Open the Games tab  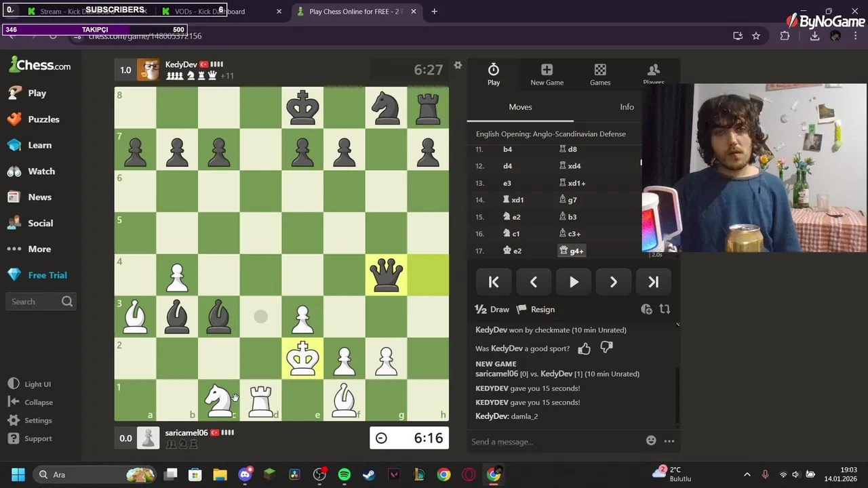point(600,74)
